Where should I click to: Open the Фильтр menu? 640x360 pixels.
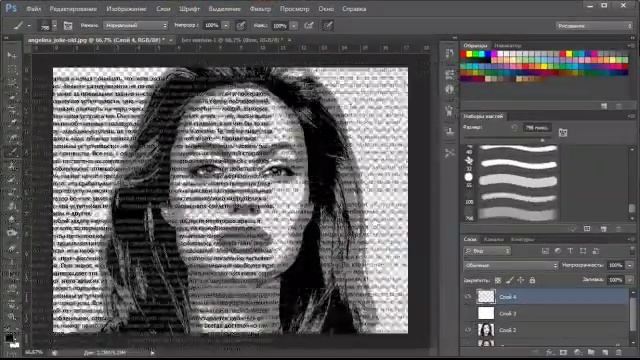coord(260,9)
